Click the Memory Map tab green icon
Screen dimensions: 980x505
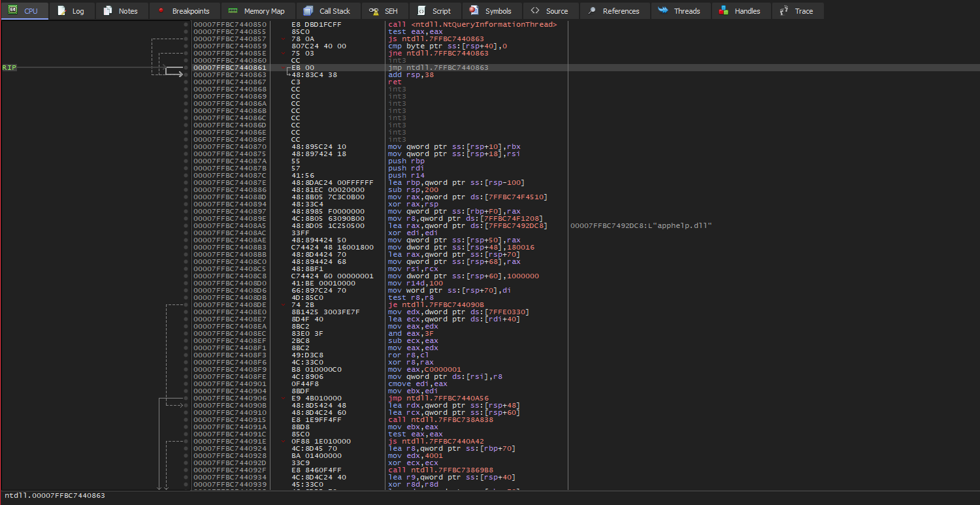coord(233,11)
